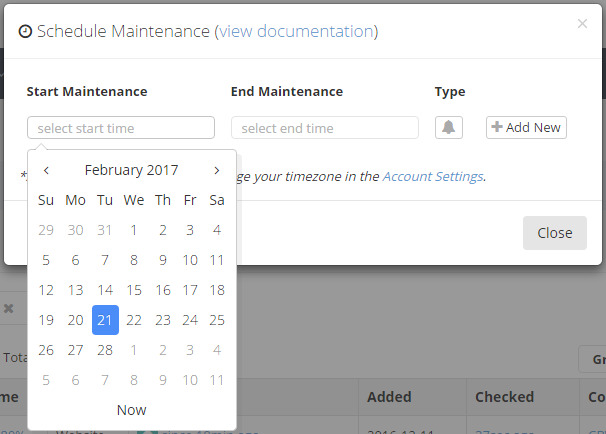
Task: Choose February 18 in calendar
Action: [217, 290]
